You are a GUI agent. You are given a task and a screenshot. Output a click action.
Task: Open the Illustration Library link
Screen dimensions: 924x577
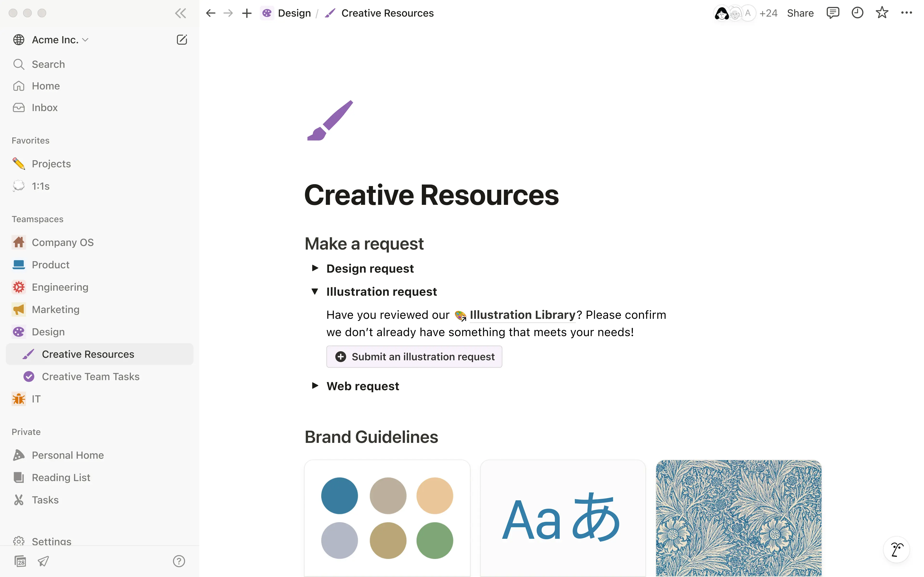(x=522, y=315)
